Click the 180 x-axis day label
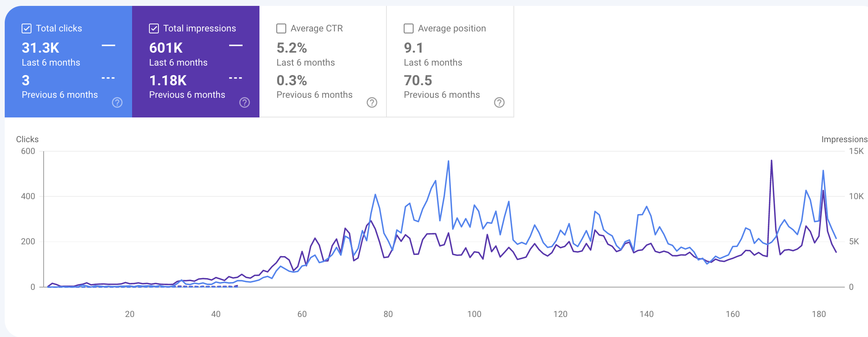 coord(819,314)
